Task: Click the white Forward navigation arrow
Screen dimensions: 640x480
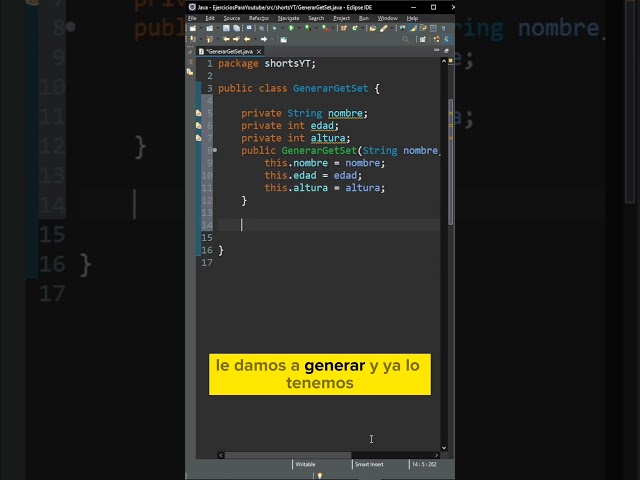Action: 264,39
